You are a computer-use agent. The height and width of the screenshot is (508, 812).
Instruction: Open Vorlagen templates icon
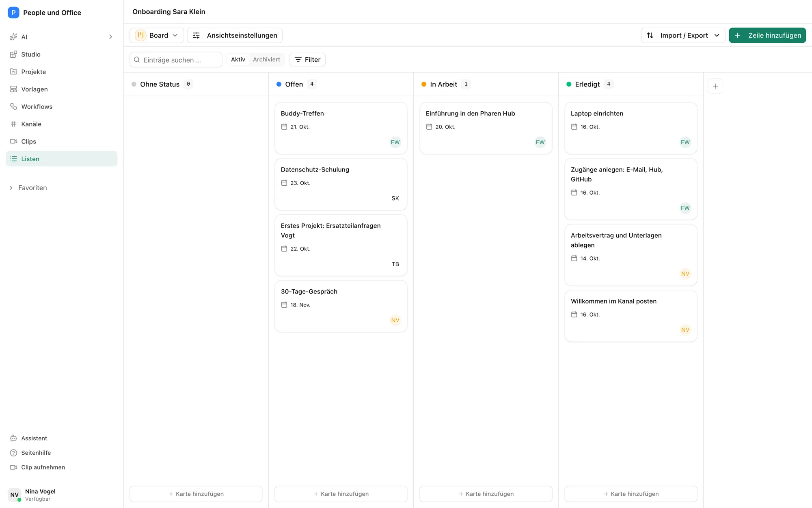click(x=13, y=89)
